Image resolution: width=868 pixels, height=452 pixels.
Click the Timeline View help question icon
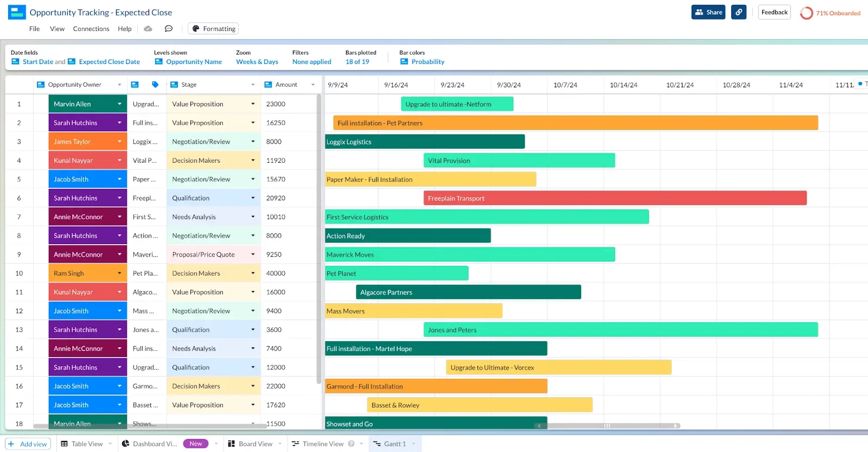[x=352, y=444]
